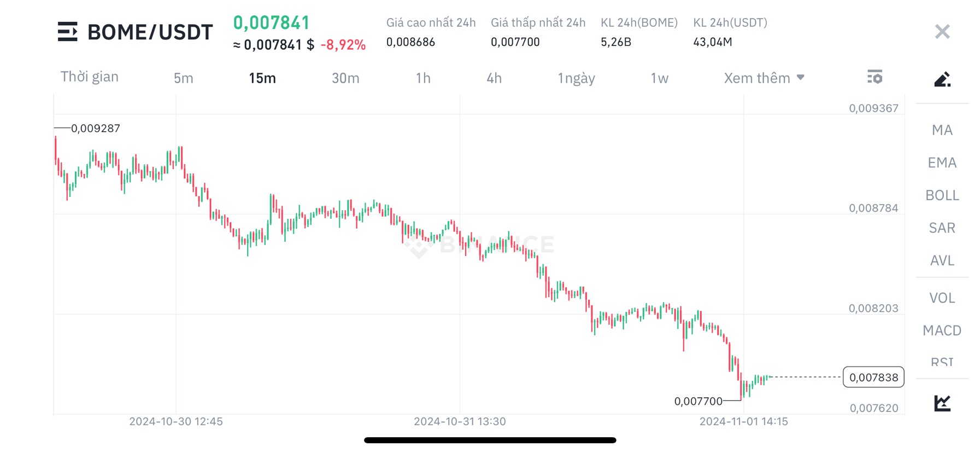Click the chart display settings icon
Viewport: 980px width, 453px height.
point(875,77)
